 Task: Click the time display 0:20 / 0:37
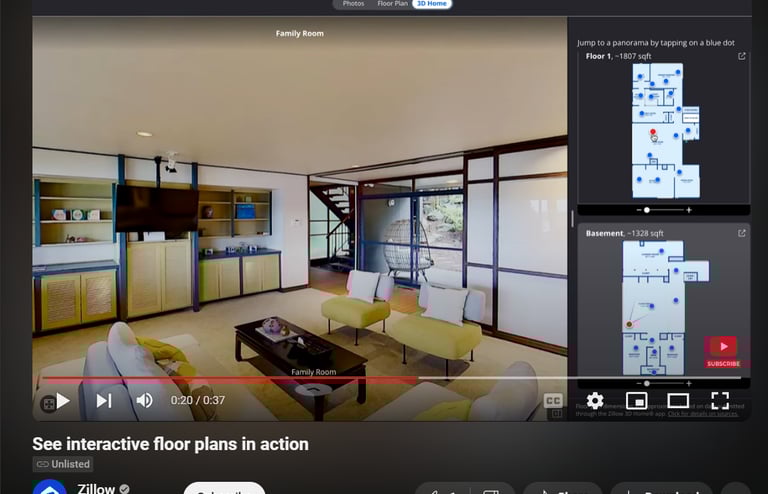click(x=198, y=400)
